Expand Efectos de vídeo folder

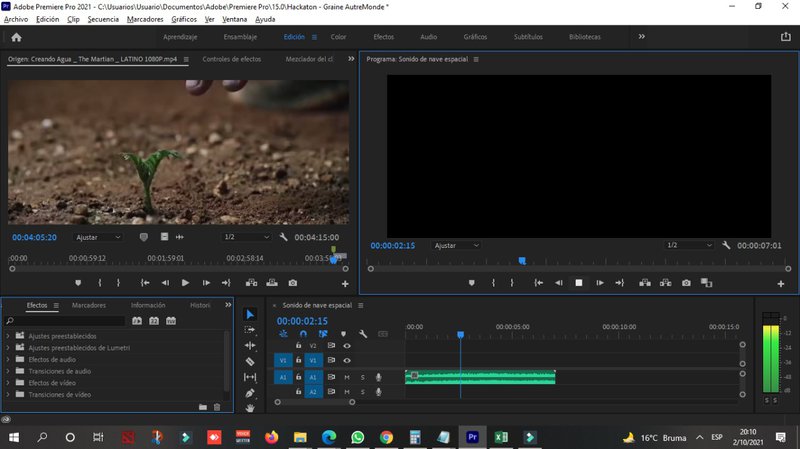click(x=8, y=383)
